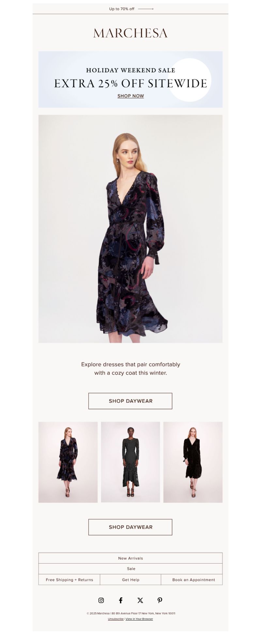Click first Shop Daywear button below winter text
Image resolution: width=261 pixels, height=644 pixels.
tap(130, 401)
